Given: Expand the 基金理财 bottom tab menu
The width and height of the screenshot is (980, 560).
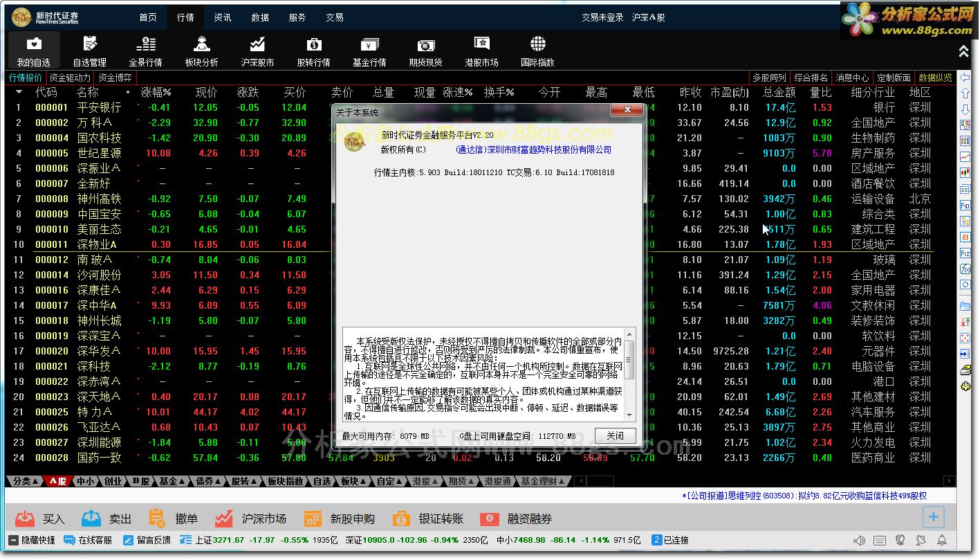Looking at the screenshot, I should pos(542,481).
